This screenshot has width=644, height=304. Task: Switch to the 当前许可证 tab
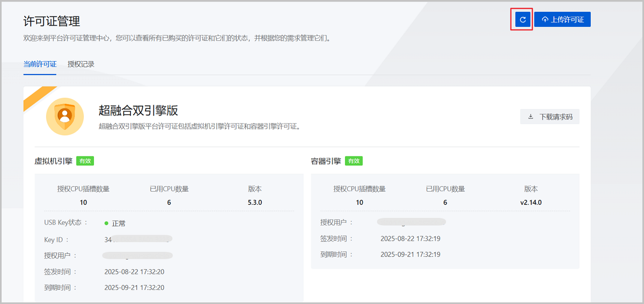pos(40,64)
